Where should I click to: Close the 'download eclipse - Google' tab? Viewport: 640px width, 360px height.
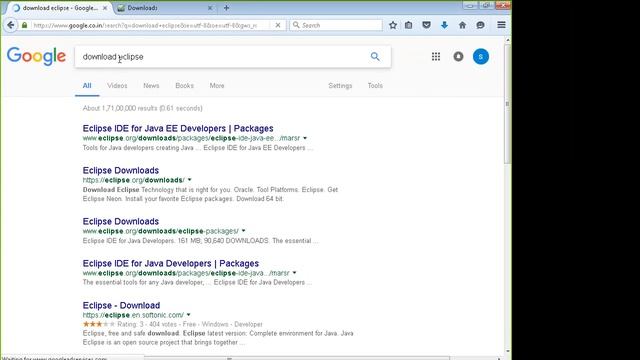coord(105,8)
